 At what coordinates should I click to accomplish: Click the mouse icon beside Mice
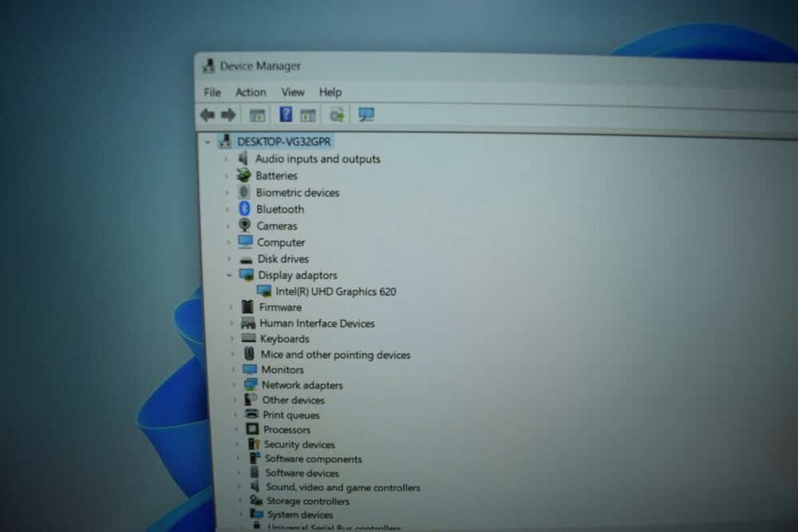click(249, 353)
